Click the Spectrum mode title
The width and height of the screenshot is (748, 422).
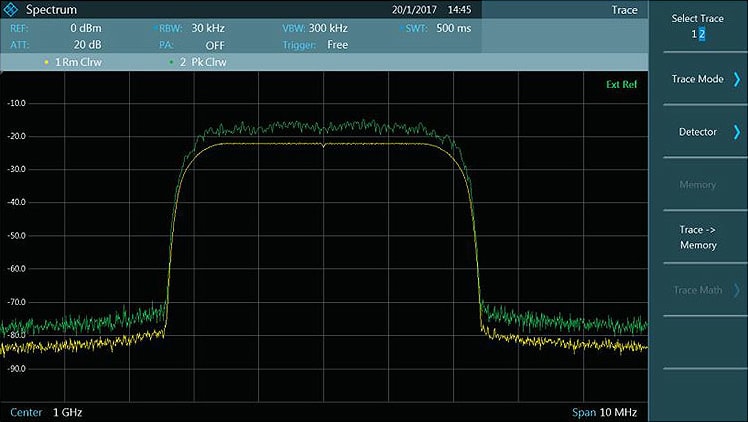point(51,10)
